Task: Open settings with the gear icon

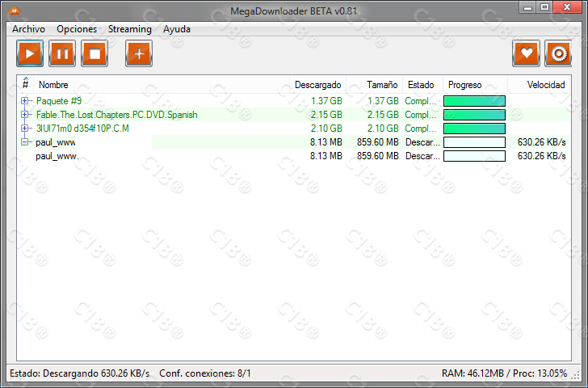Action: 558,54
